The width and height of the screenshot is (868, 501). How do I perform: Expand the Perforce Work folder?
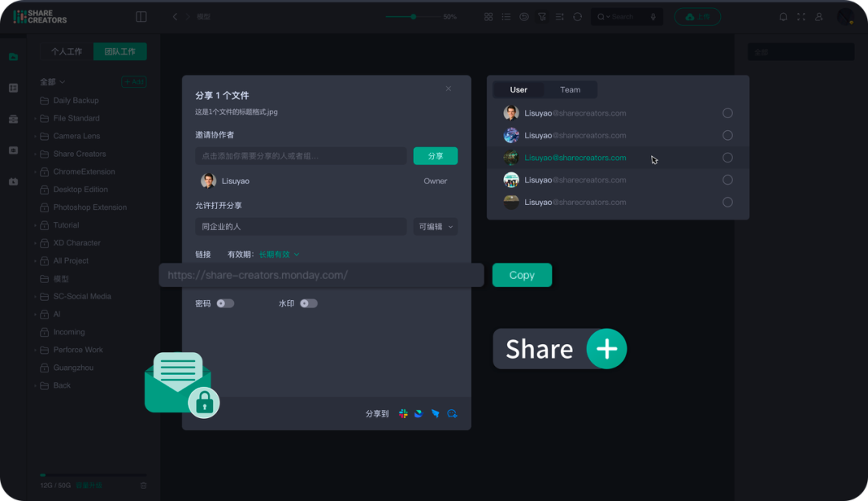tap(35, 350)
